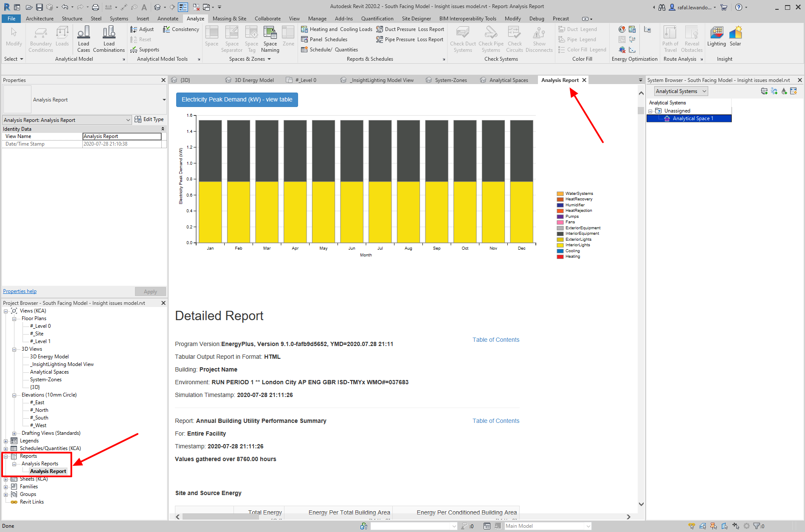The image size is (805, 532).
Task: Switch to the 3D Energy Model view tab
Action: coord(253,80)
